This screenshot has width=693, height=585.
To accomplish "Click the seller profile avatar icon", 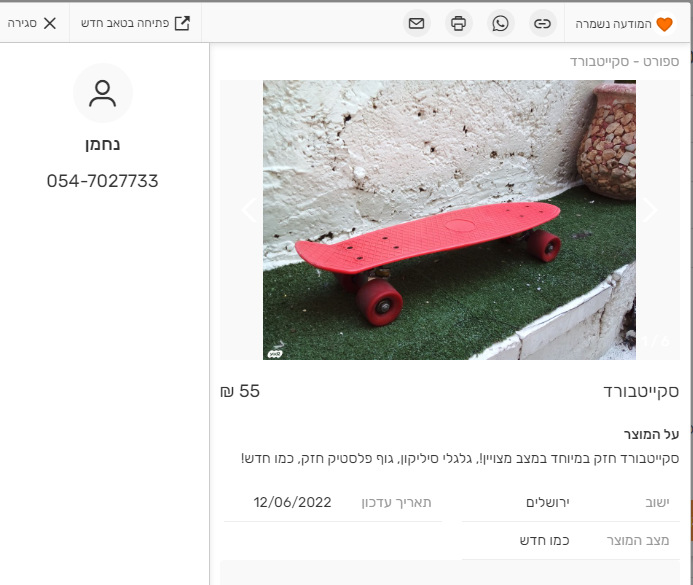I will [x=103, y=93].
